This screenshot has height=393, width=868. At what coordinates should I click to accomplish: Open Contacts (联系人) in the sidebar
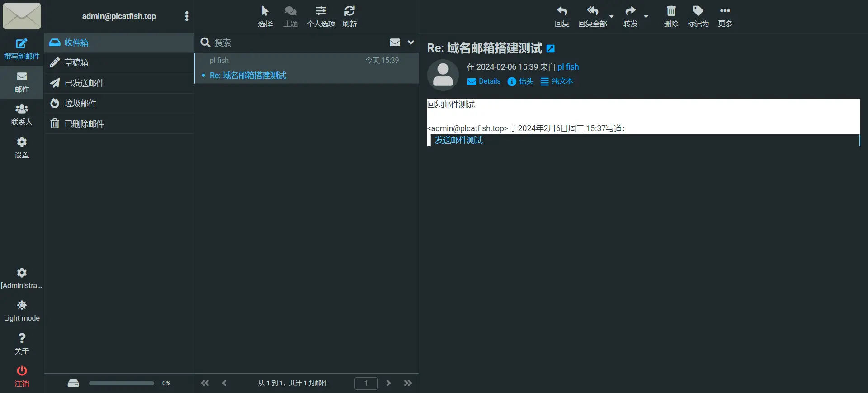(x=22, y=115)
